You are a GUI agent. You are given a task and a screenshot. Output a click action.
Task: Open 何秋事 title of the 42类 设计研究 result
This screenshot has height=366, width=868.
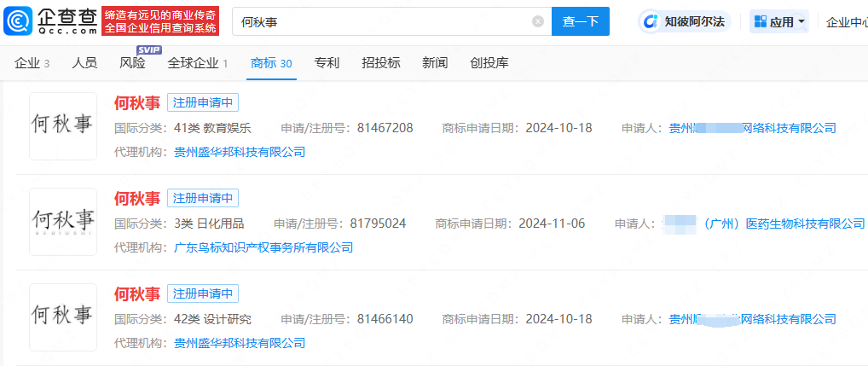(137, 293)
